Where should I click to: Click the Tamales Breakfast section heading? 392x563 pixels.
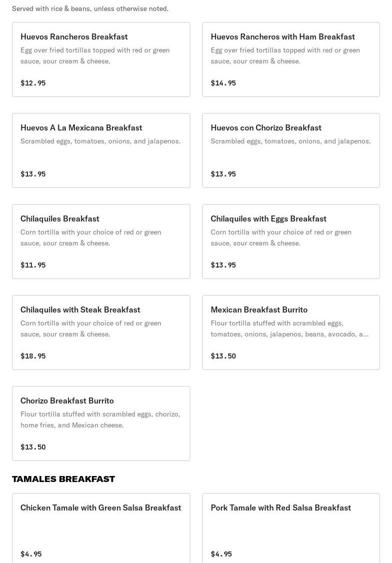coord(63,479)
